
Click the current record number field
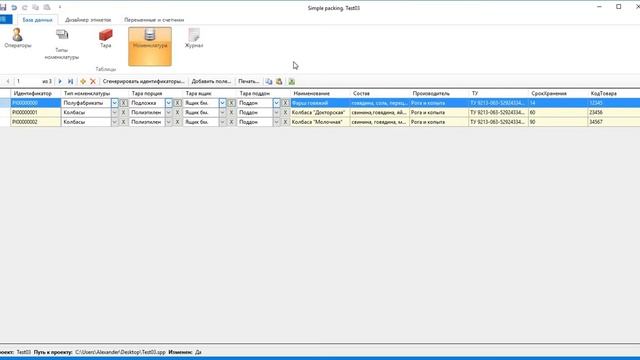(x=28, y=81)
